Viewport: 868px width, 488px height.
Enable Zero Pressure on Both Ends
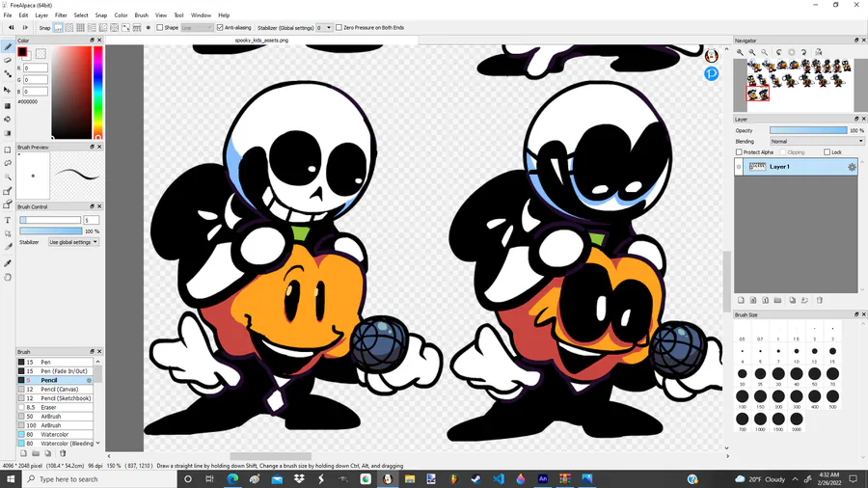point(339,28)
